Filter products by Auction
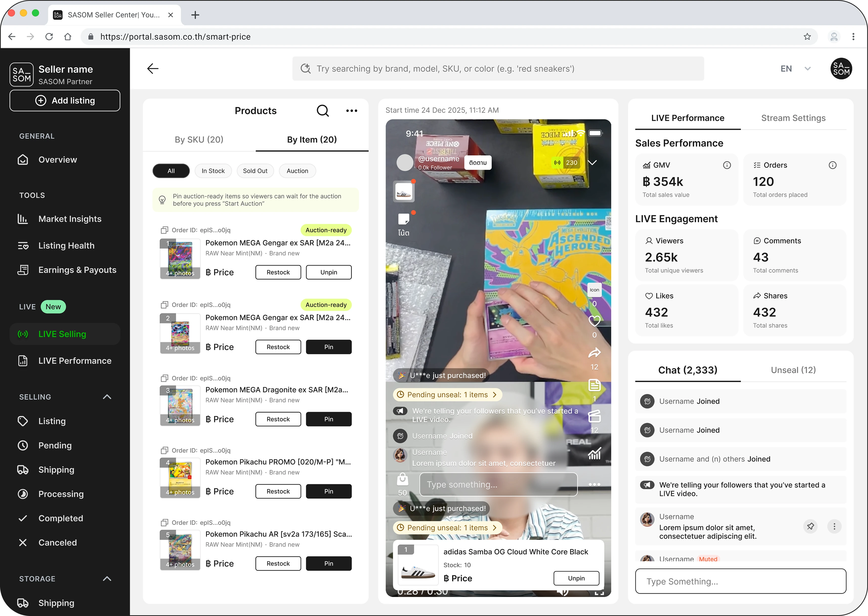Image resolution: width=868 pixels, height=616 pixels. tap(298, 171)
